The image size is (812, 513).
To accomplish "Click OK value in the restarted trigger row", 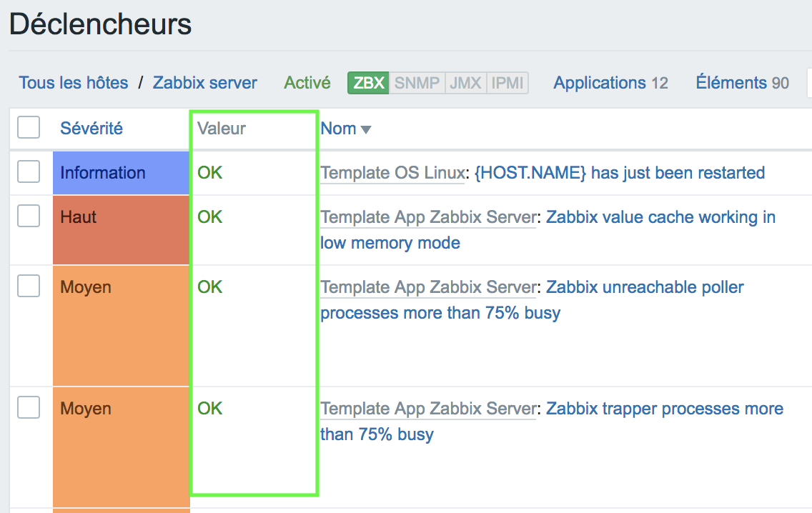I will pyautogui.click(x=209, y=173).
